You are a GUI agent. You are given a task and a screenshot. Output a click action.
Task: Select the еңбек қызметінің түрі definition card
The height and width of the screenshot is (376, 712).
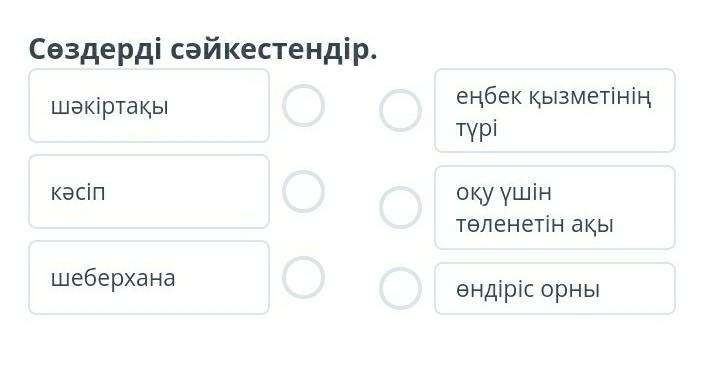click(555, 110)
